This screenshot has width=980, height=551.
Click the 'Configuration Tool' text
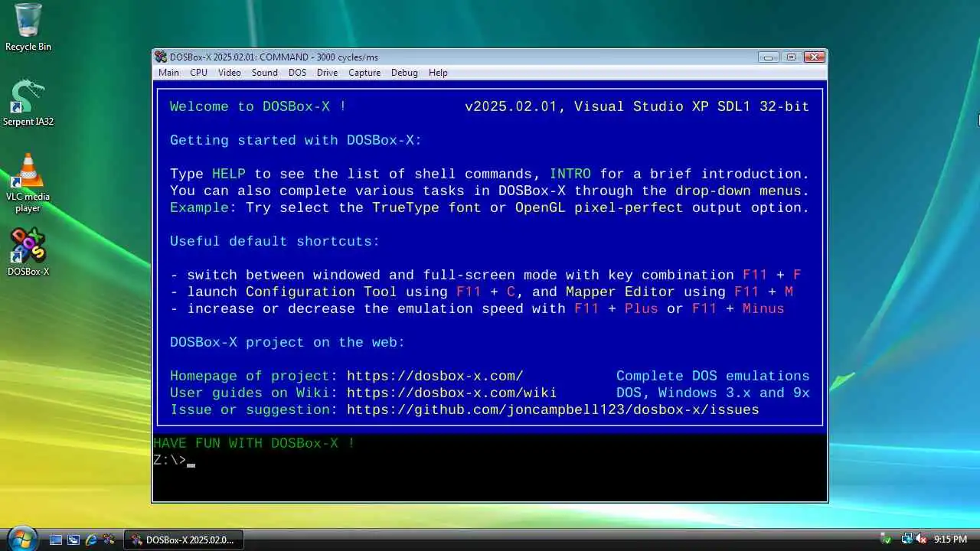(322, 292)
